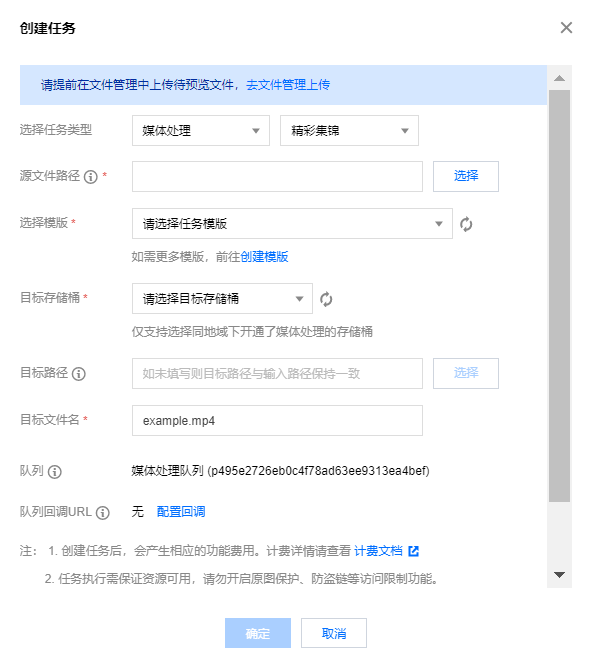Click info icon beside 源文件路径 label
This screenshot has width=594, height=665.
pyautogui.click(x=90, y=176)
